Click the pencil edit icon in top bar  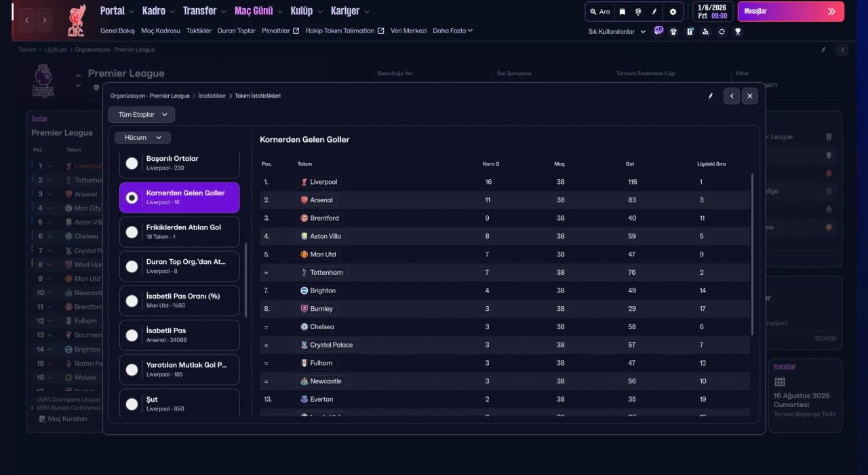pyautogui.click(x=654, y=12)
